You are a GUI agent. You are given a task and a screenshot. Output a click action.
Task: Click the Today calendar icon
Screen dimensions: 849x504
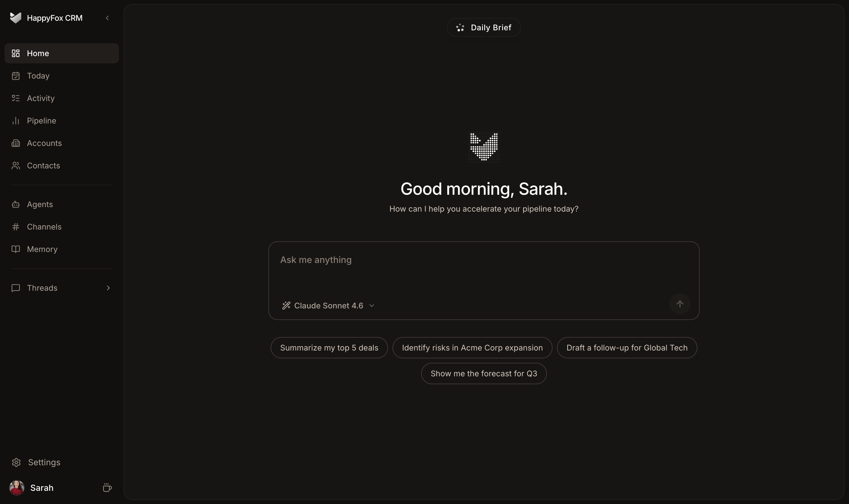tap(16, 76)
